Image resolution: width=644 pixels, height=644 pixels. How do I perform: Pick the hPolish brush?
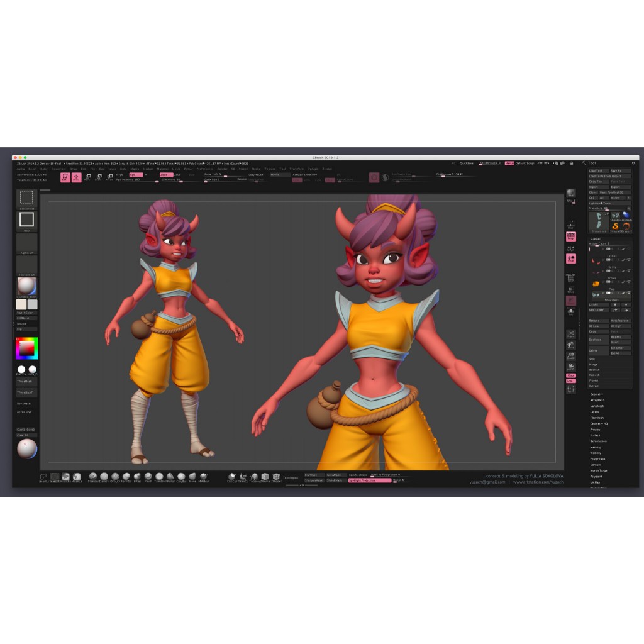tap(170, 477)
